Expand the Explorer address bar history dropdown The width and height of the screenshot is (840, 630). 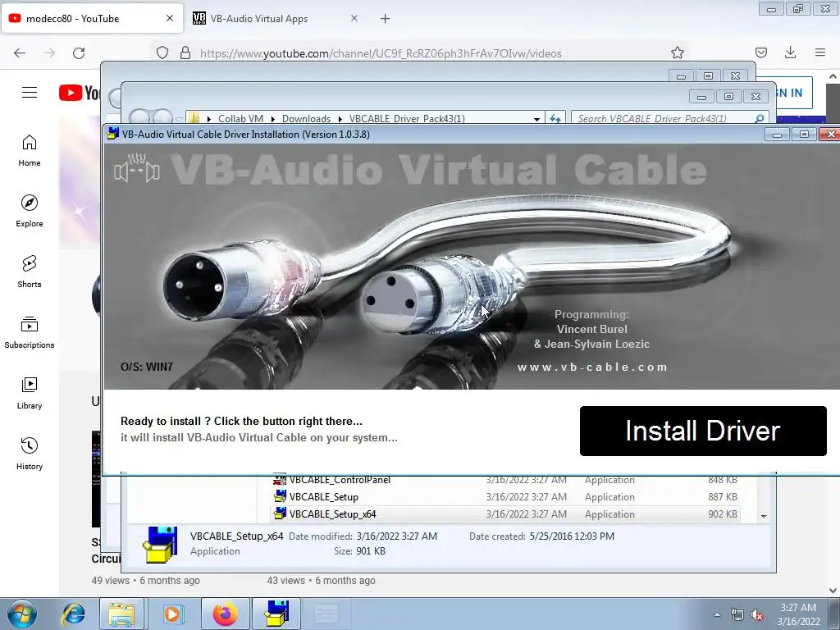(x=536, y=119)
